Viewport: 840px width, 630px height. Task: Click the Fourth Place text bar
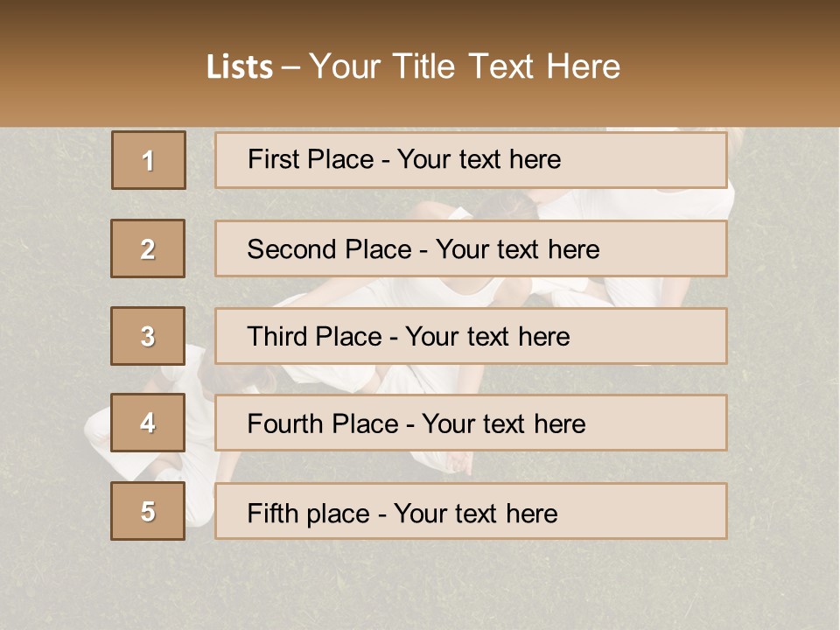[x=471, y=423]
